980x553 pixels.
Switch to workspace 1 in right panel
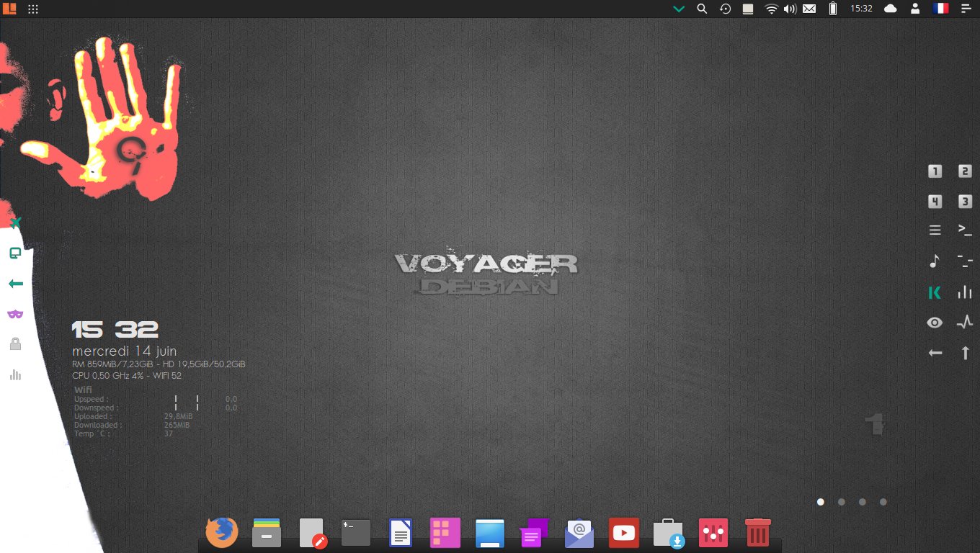click(935, 171)
